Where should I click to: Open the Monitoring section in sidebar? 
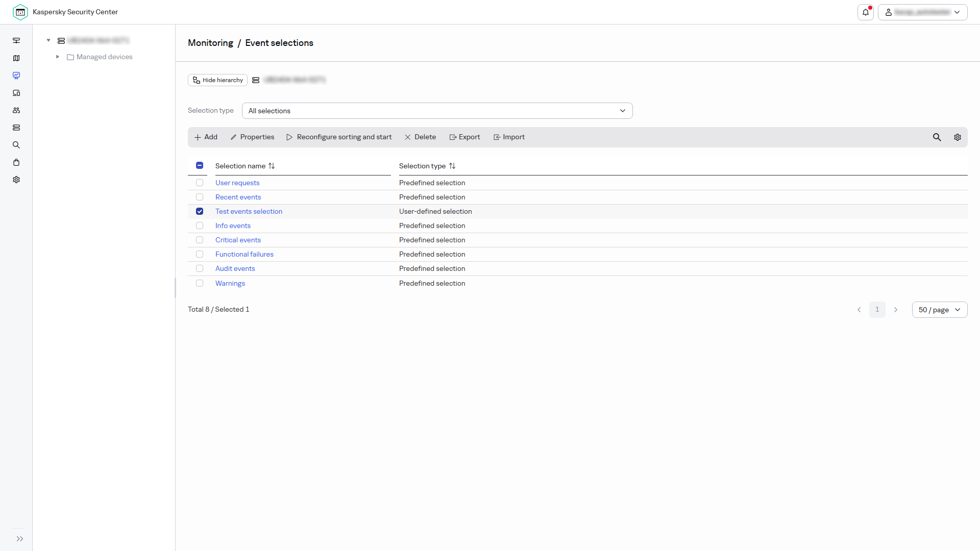tap(16, 76)
